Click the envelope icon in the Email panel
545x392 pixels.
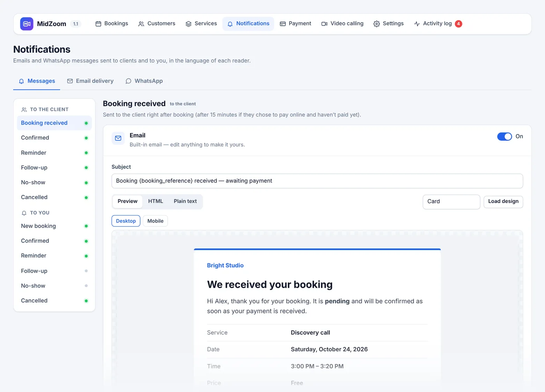pos(118,138)
